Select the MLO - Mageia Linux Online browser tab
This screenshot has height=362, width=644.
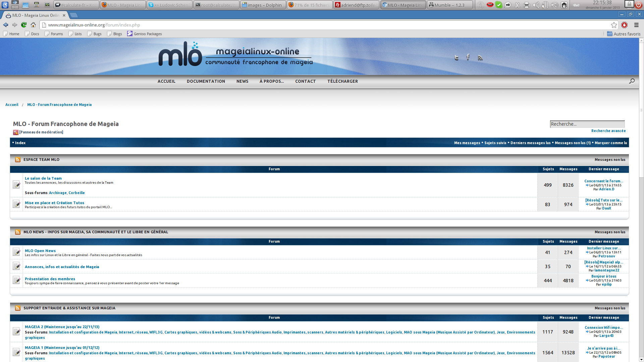pos(35,15)
